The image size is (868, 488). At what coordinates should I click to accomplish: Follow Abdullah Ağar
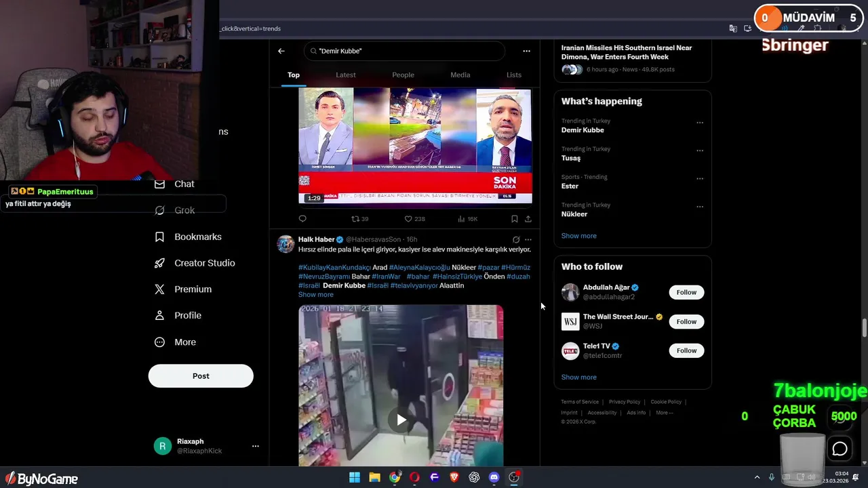click(x=686, y=292)
